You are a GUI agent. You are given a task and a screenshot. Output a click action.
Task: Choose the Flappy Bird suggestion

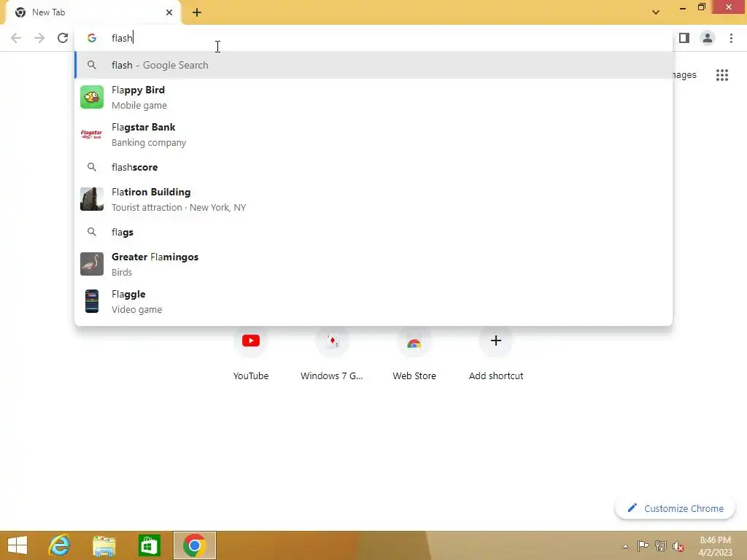point(373,97)
